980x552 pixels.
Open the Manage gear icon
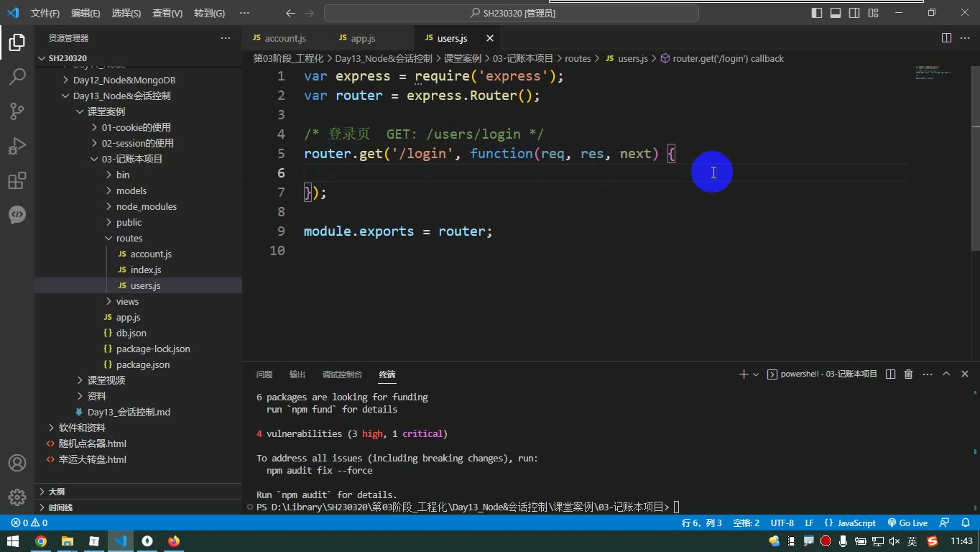[17, 497]
